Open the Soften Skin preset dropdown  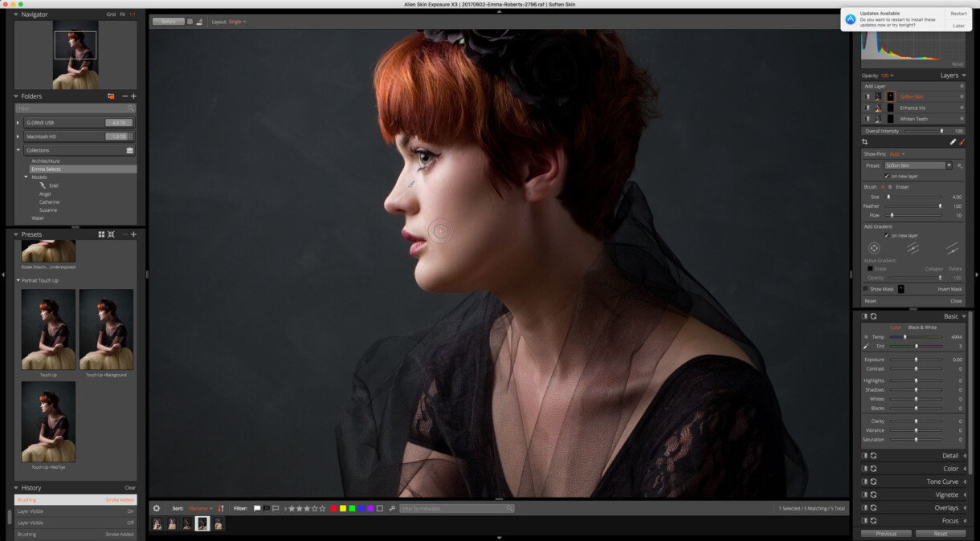pos(917,165)
